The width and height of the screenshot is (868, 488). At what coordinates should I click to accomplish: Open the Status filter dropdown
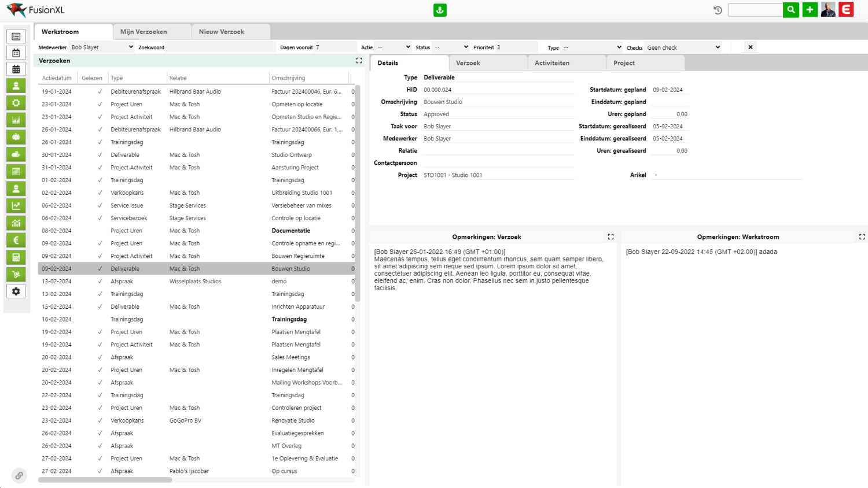coord(451,47)
